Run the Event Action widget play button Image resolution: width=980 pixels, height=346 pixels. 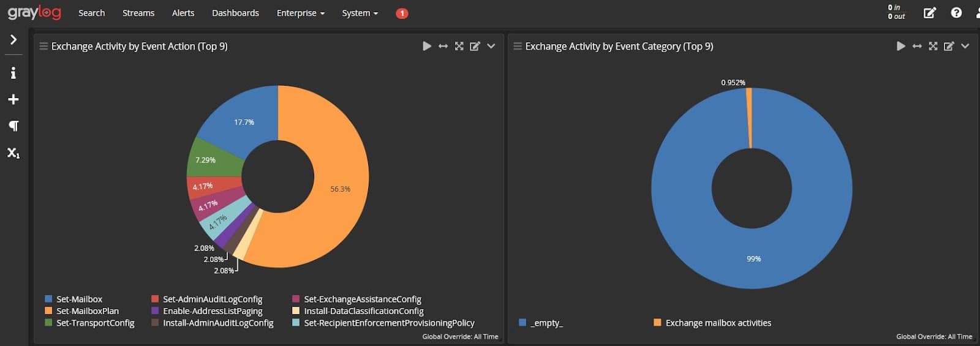point(427,47)
